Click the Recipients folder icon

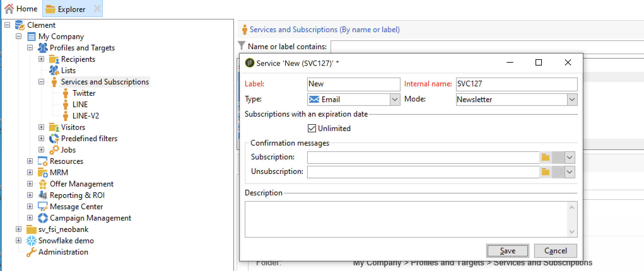54,59
